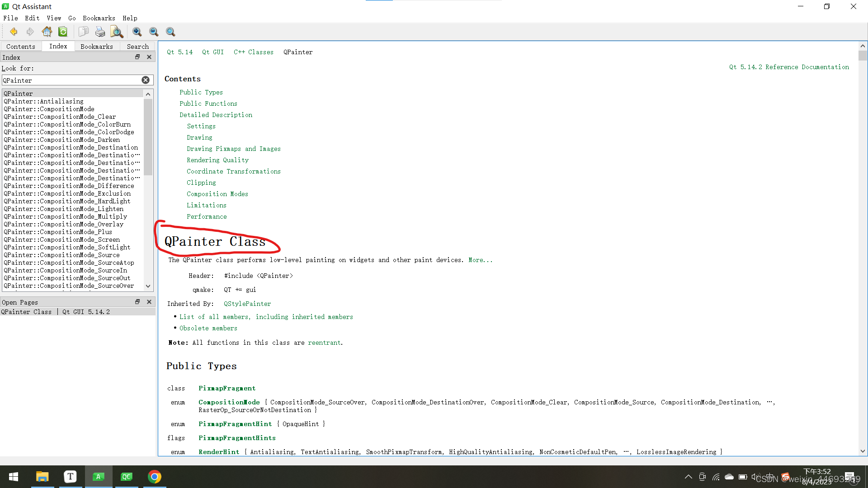868x488 pixels.
Task: Open the File menu
Action: [10, 18]
